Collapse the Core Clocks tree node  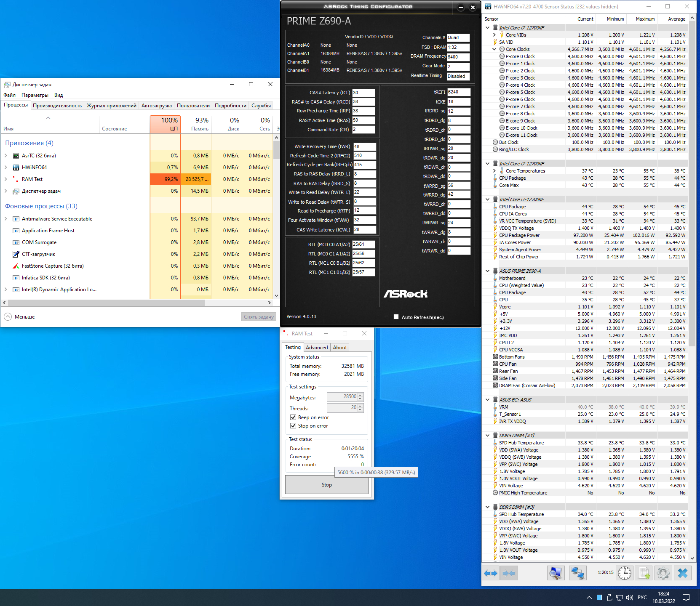(x=494, y=49)
